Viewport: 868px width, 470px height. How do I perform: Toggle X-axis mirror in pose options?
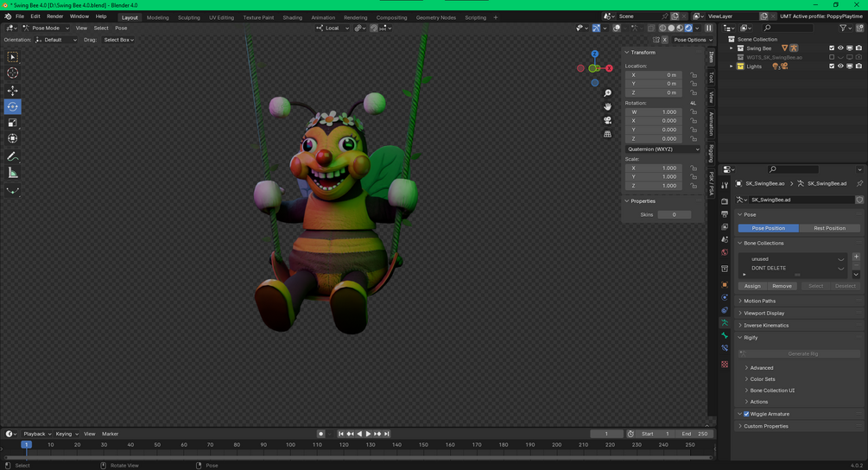point(665,40)
